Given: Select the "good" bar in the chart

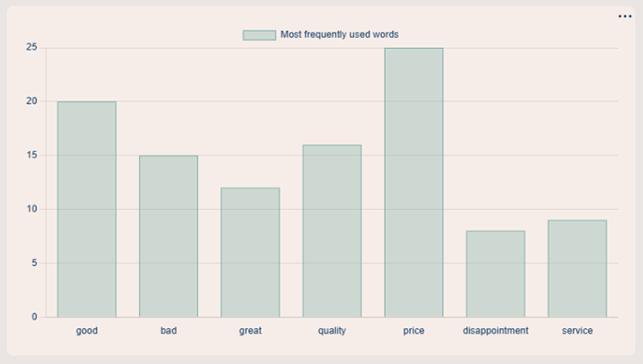Looking at the screenshot, I should tap(87, 210).
